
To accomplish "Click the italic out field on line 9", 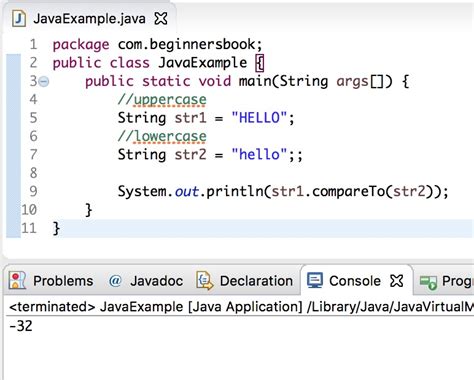I will 187,191.
